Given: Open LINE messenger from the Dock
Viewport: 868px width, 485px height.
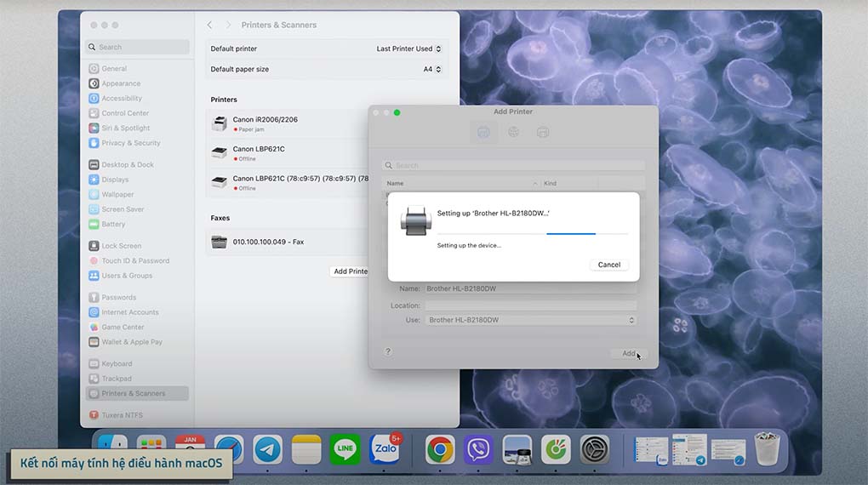Looking at the screenshot, I should click(345, 449).
